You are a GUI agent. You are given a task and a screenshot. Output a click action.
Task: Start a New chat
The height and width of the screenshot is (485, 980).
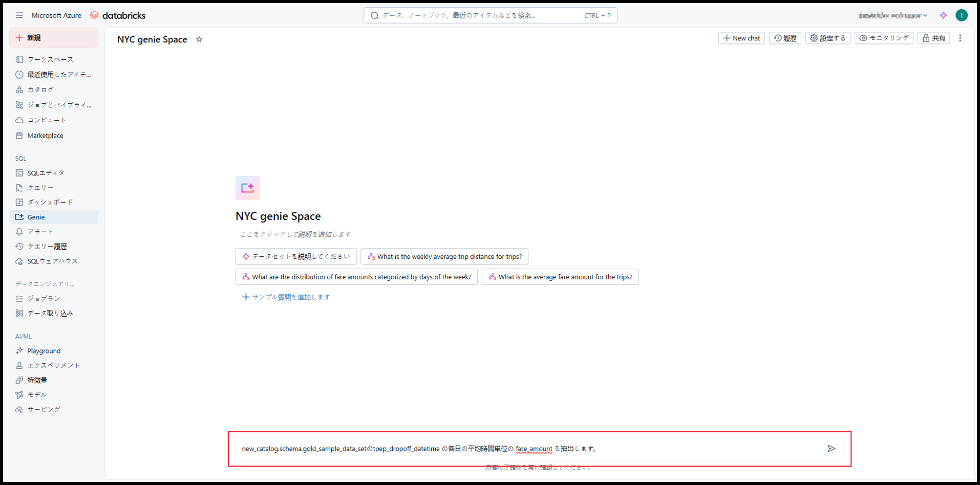[x=741, y=38]
